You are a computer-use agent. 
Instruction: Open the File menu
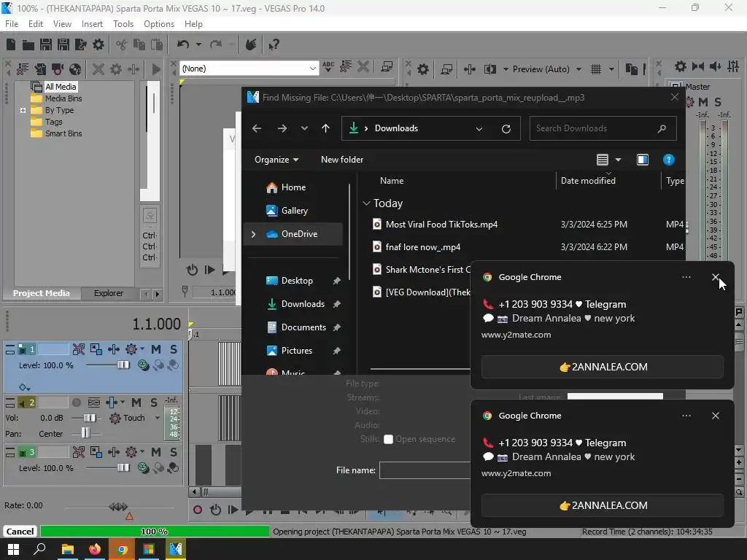coord(12,24)
